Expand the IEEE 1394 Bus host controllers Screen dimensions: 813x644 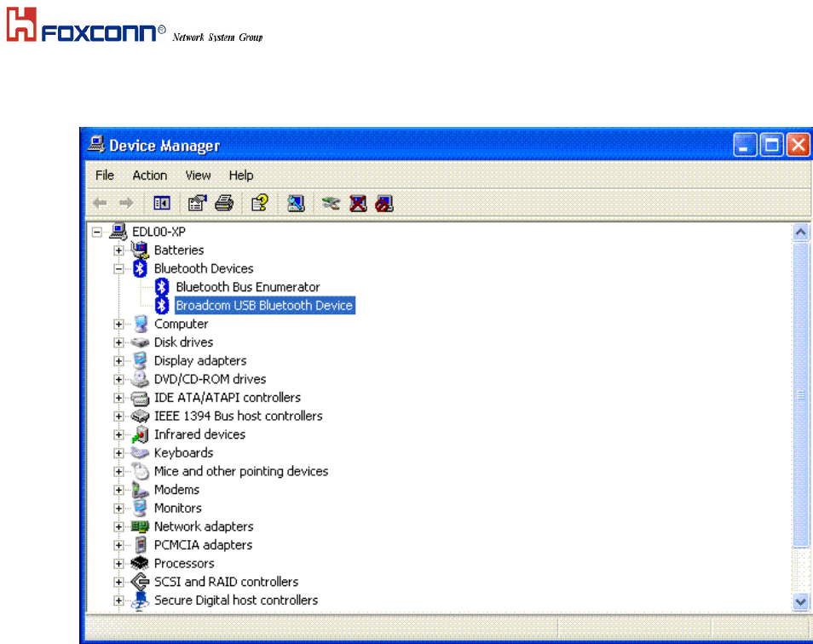(x=118, y=417)
